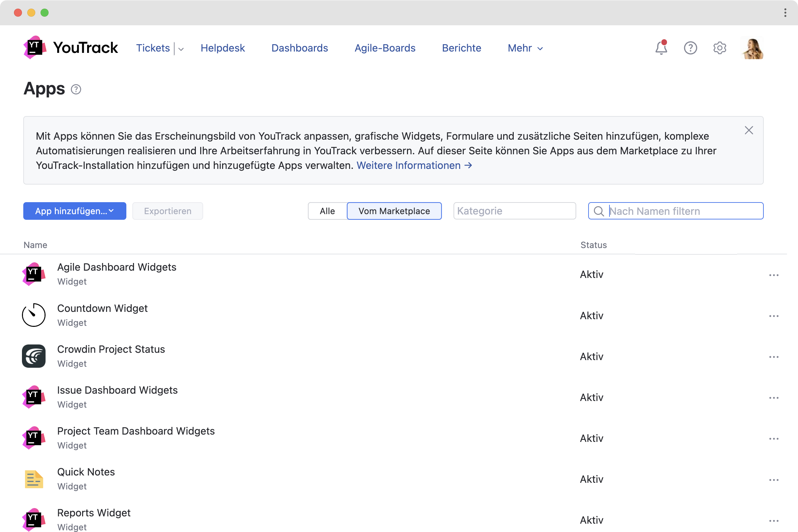
Task: Open the notifications bell
Action: (x=661, y=48)
